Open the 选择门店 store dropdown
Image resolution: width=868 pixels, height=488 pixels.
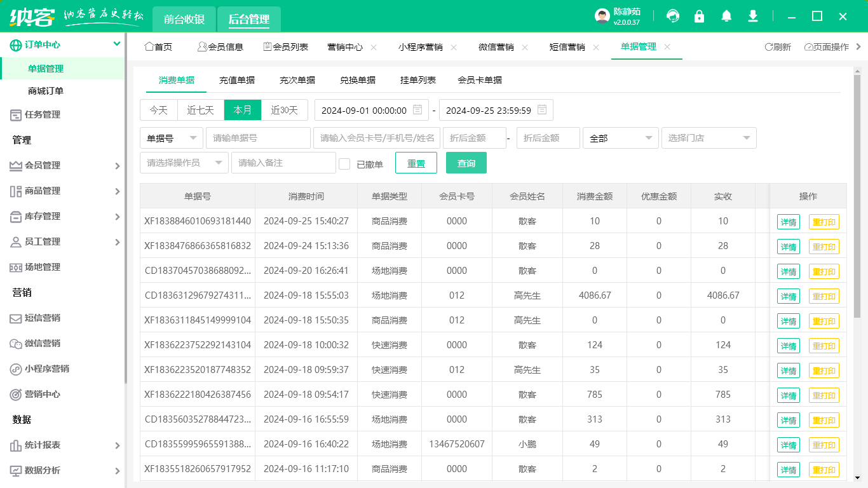coord(709,138)
